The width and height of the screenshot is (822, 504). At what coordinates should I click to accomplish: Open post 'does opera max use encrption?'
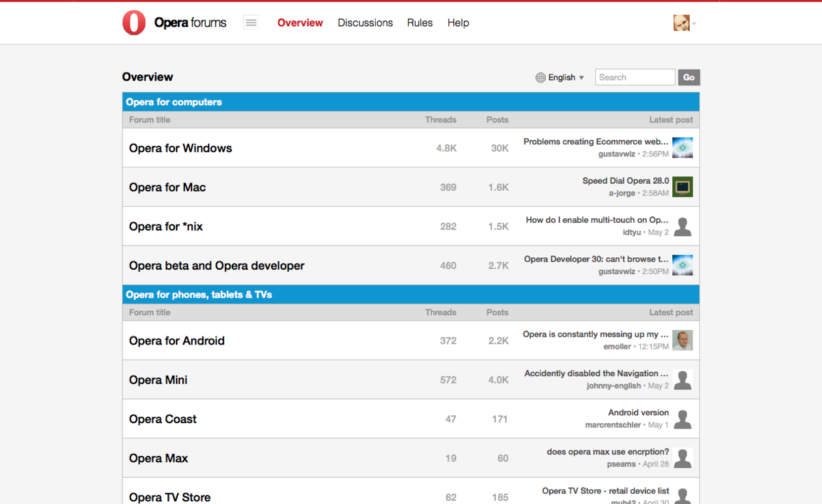click(x=608, y=452)
